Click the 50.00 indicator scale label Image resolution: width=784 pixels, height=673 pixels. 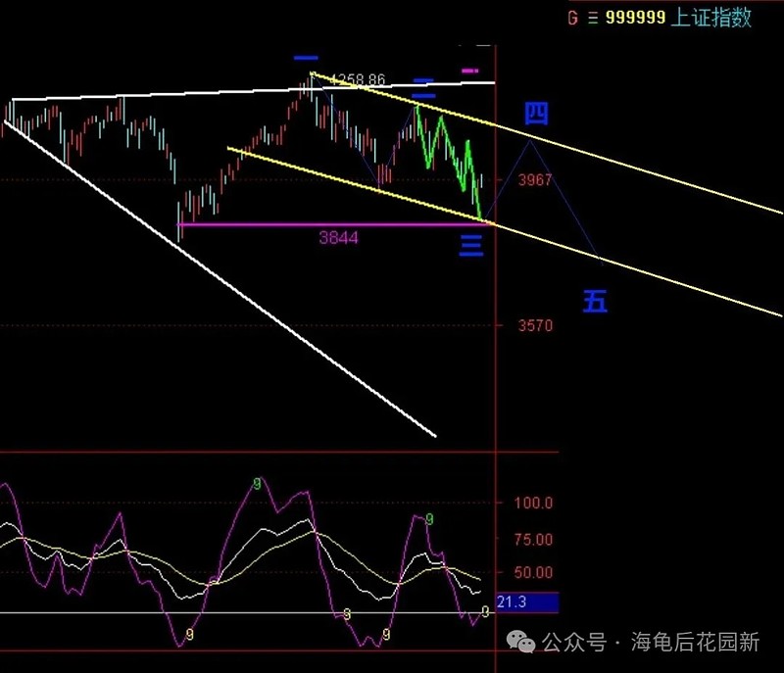click(x=533, y=572)
